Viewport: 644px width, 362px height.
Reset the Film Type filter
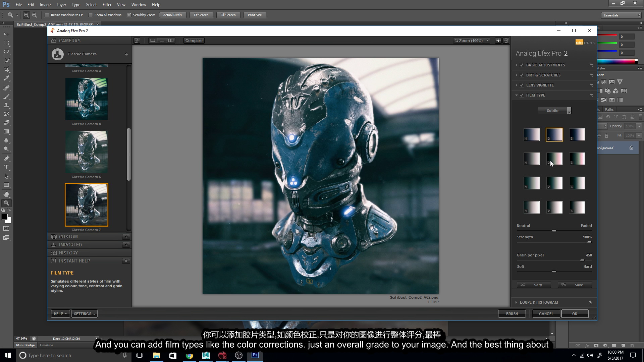point(592,95)
